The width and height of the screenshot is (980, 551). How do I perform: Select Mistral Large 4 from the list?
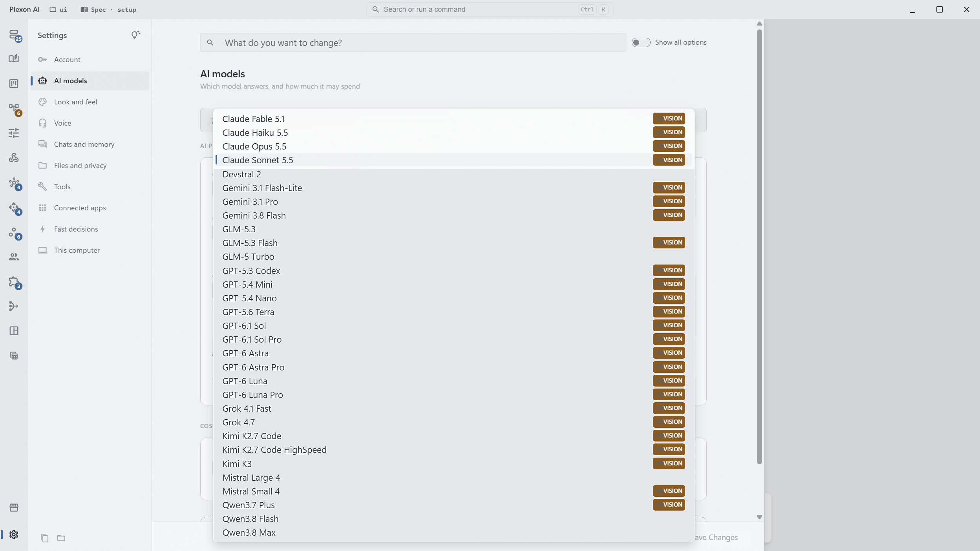coord(453,477)
